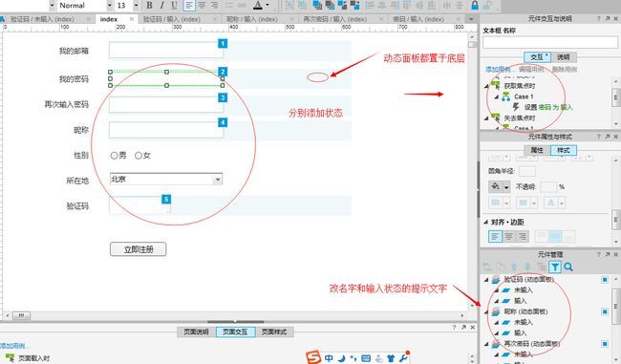The image size is (621, 364).
Task: Switch the Sogou 中 Chinese mode icon
Action: tap(329, 358)
